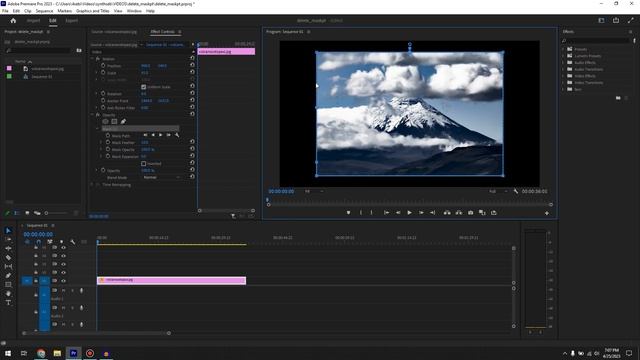Create a 4-point polygon mask under Opacity
The width and height of the screenshot is (640, 360).
[x=114, y=121]
